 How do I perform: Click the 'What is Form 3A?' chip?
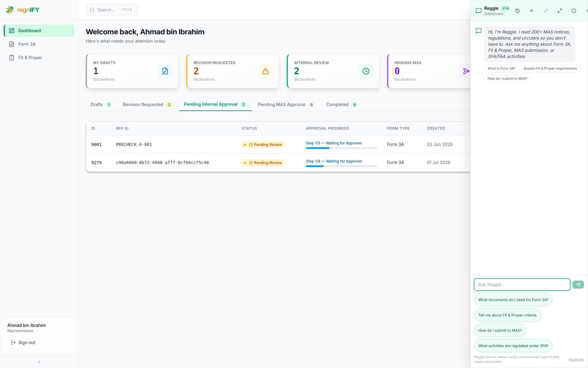pyautogui.click(x=501, y=69)
